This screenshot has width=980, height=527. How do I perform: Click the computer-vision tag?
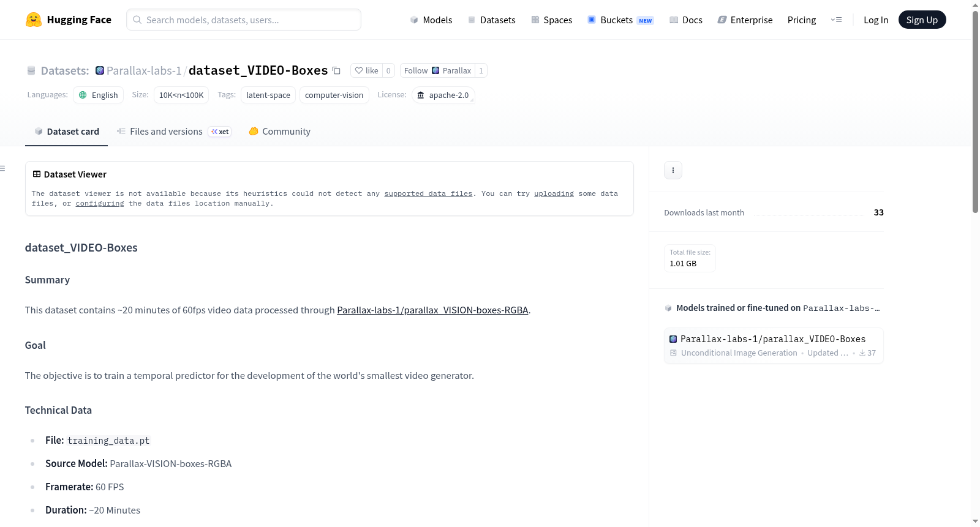point(334,95)
